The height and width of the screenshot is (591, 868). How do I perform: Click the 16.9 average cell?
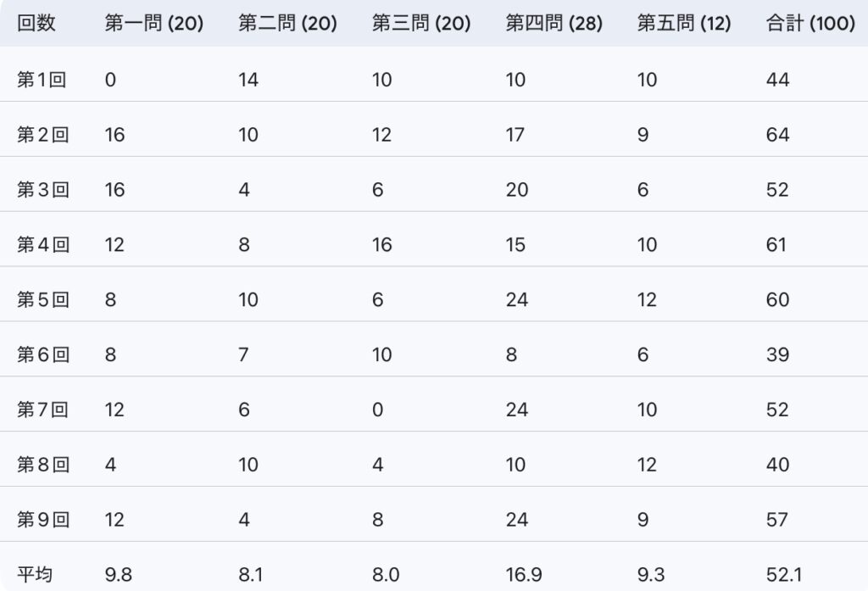pyautogui.click(x=523, y=575)
